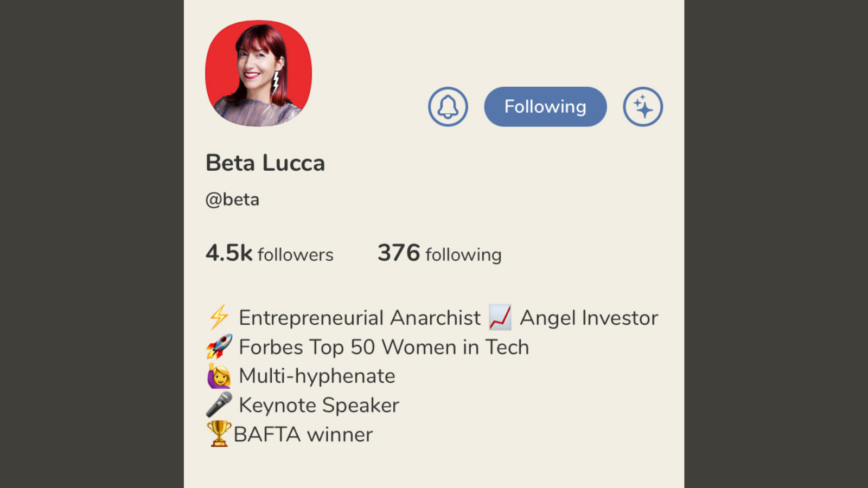Click the Angel Investor bio text

tap(589, 318)
